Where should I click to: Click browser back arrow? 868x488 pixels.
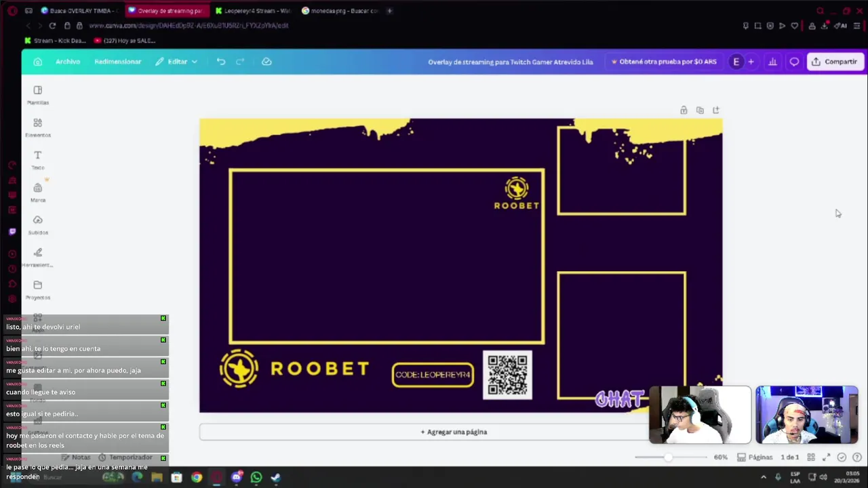point(28,26)
